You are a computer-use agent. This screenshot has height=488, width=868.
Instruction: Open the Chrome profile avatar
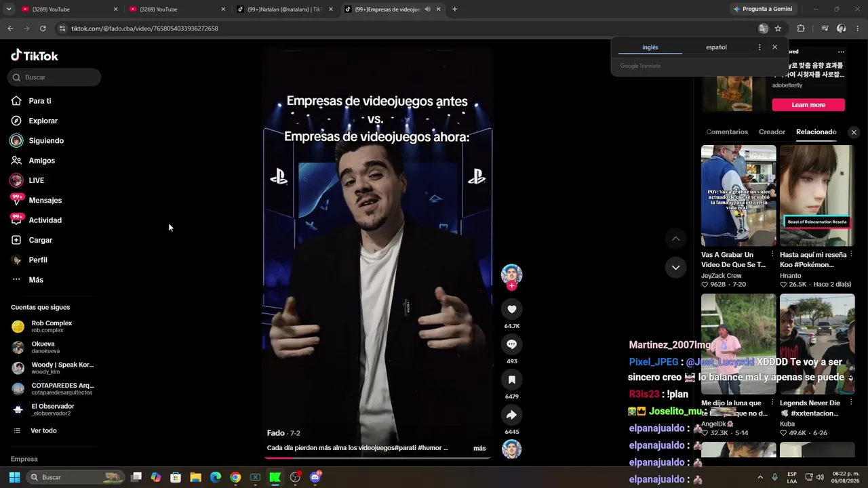point(842,28)
